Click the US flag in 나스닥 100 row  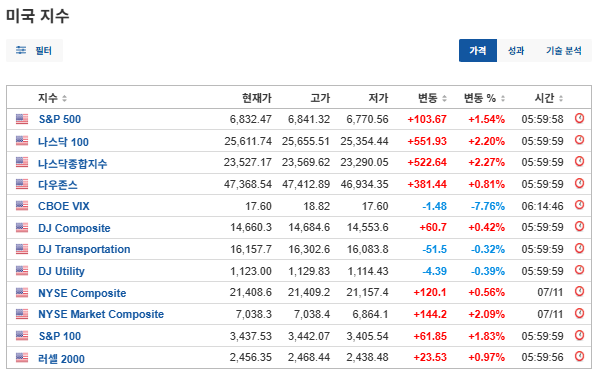click(22, 141)
